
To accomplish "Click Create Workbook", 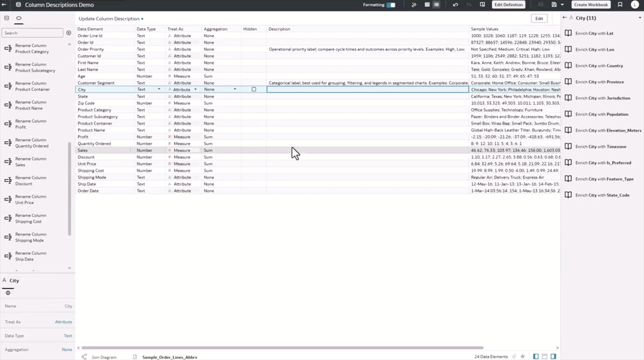I will point(591,5).
